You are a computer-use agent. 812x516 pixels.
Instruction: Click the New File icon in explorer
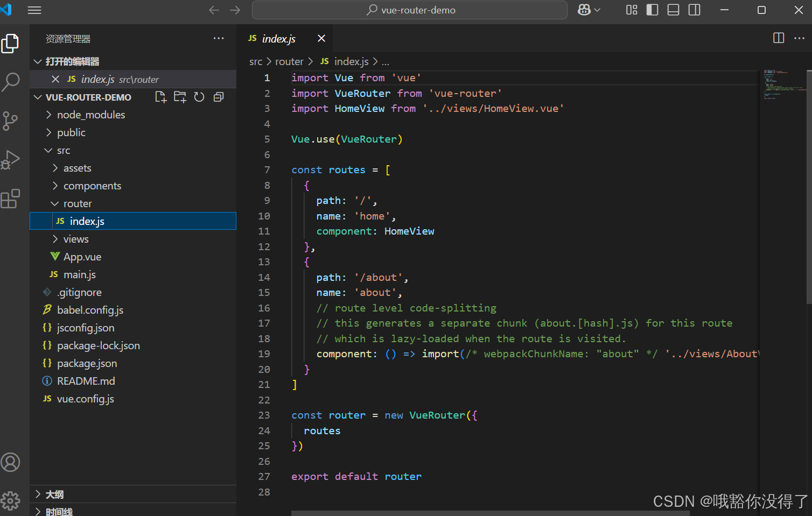pos(160,97)
